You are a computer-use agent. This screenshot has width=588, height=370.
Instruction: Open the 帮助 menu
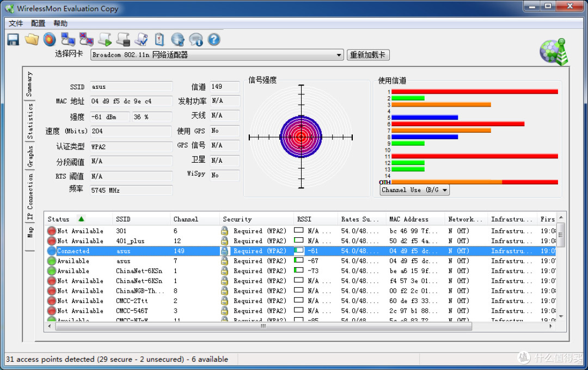click(x=60, y=23)
